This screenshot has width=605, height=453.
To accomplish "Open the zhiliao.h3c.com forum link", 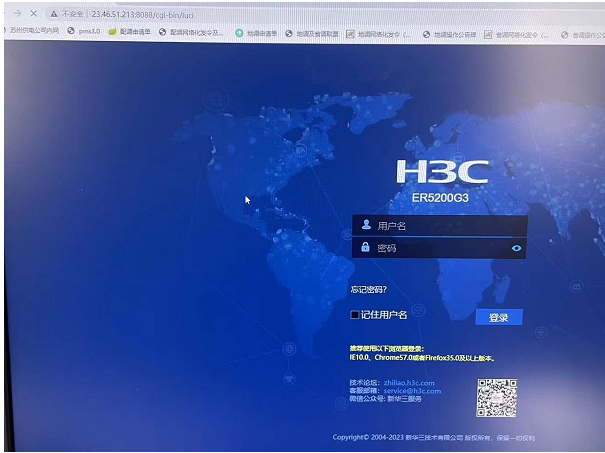I will point(409,383).
